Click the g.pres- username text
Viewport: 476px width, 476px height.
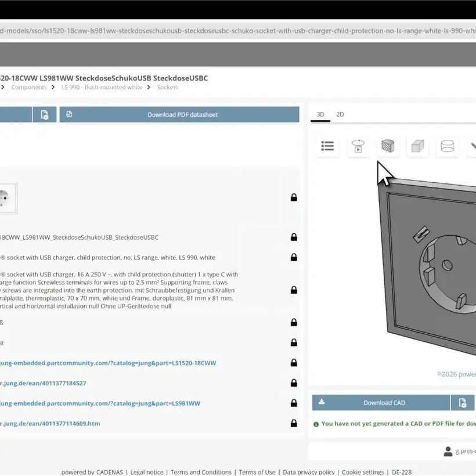tap(466, 452)
